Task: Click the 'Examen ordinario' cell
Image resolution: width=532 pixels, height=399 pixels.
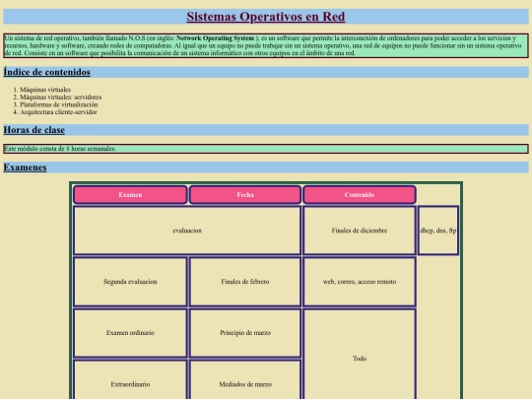Action: pos(130,333)
